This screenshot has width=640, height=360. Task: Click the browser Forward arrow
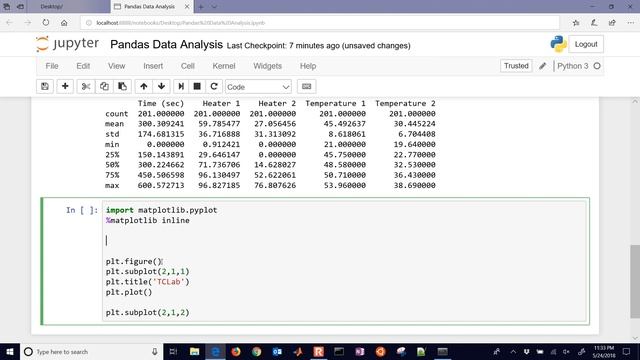coord(27,23)
